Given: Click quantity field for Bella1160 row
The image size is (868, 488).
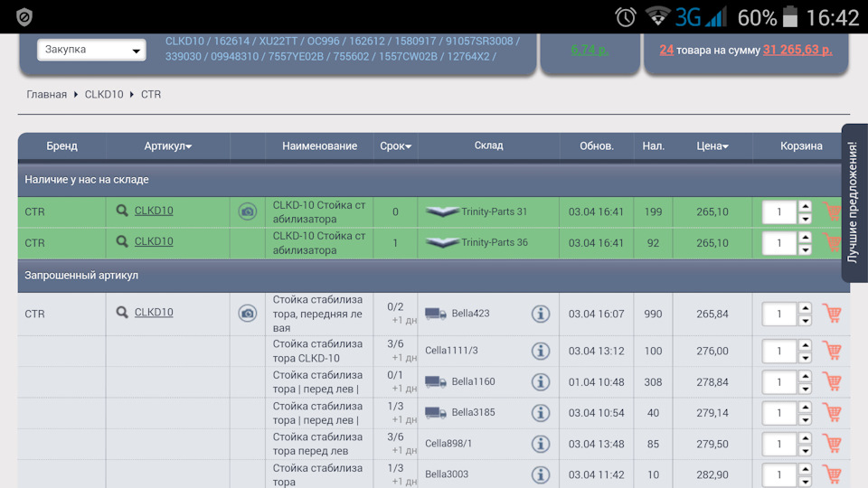Looking at the screenshot, I should click(x=779, y=382).
